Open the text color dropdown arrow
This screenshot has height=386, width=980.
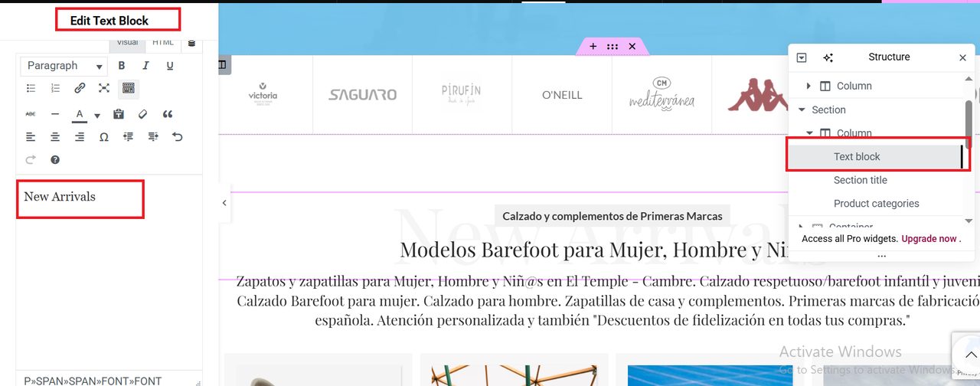click(96, 116)
